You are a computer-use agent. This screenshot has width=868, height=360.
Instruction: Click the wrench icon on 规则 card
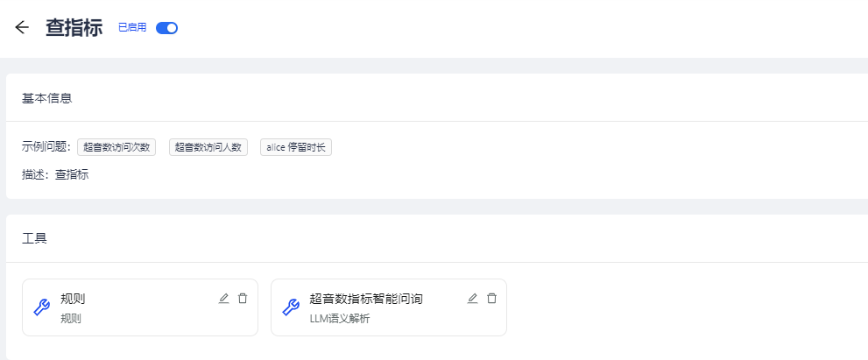41,307
